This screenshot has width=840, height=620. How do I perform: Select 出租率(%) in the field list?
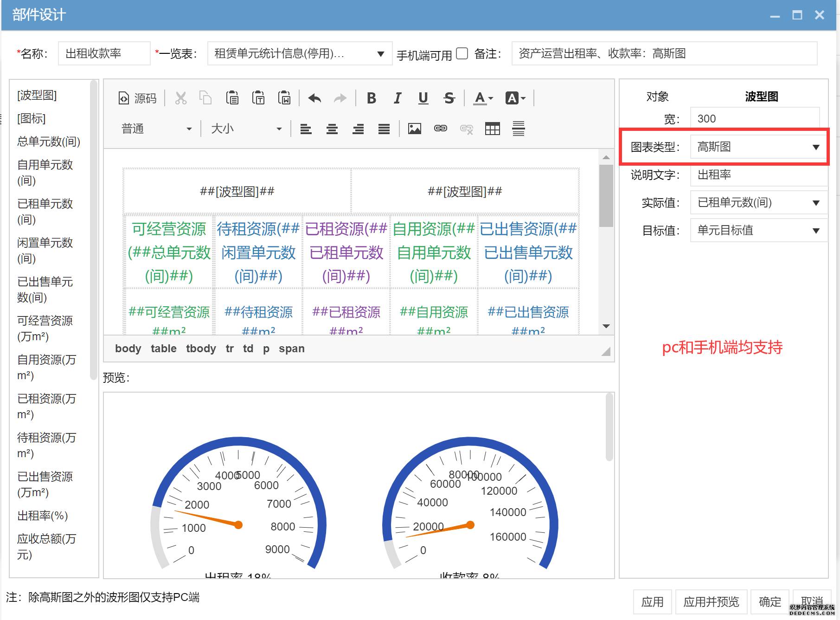click(43, 516)
